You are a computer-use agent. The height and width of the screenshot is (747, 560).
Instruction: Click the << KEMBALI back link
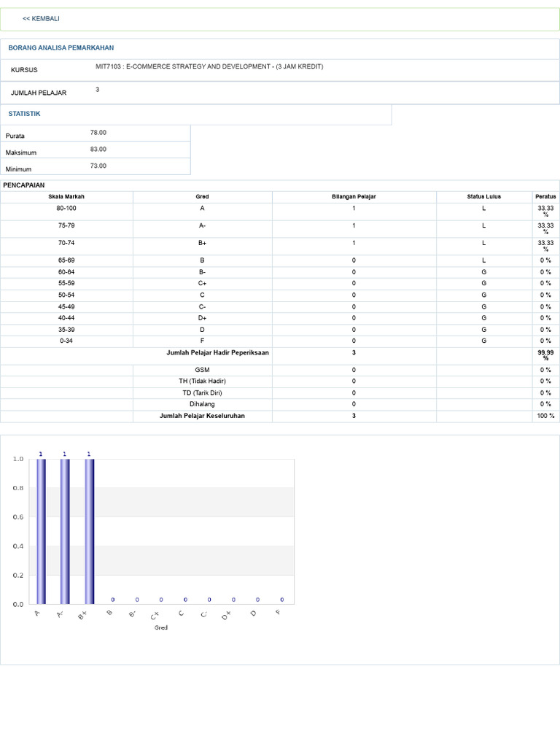tap(41, 18)
